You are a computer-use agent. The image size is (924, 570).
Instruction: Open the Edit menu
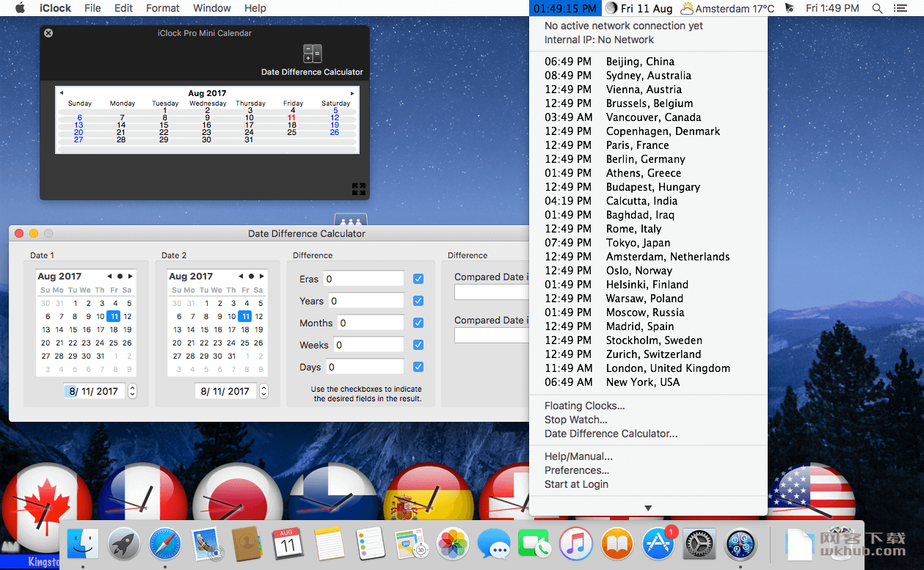[123, 8]
